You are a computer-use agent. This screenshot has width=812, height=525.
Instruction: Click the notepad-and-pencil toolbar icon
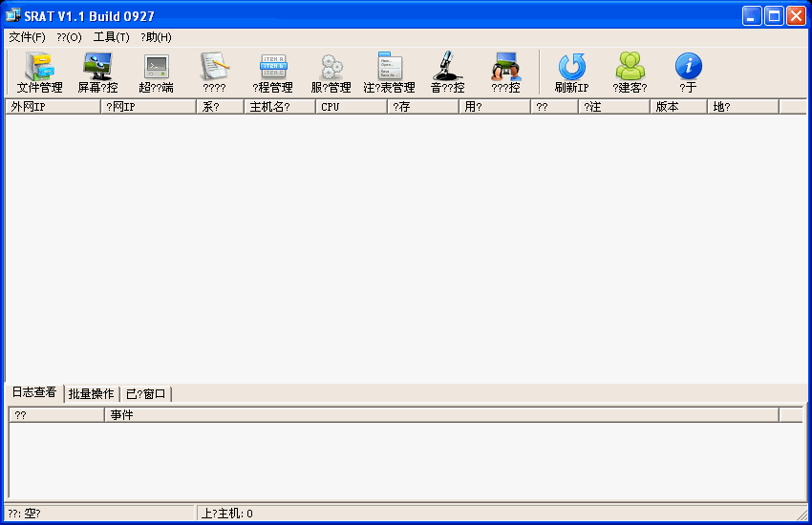tap(214, 73)
